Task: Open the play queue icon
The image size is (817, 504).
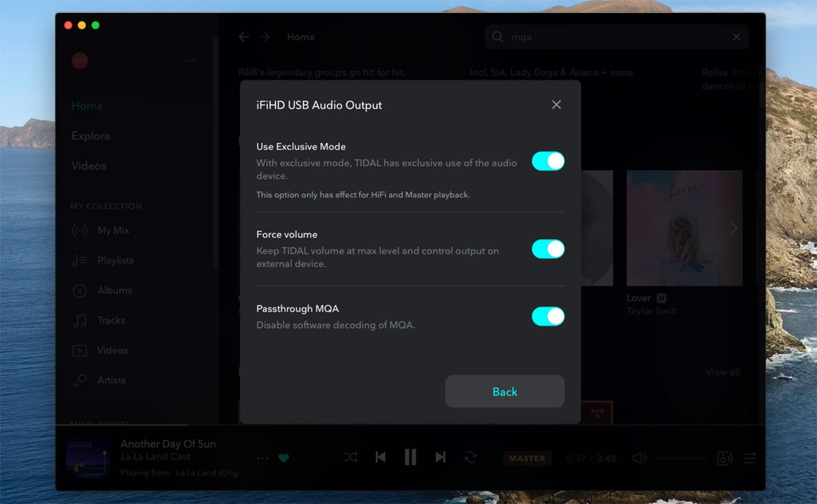Action: coord(750,458)
